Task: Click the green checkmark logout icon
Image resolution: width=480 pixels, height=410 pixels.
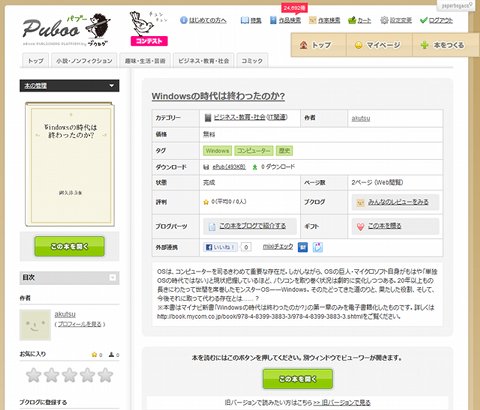Action: coord(424,20)
